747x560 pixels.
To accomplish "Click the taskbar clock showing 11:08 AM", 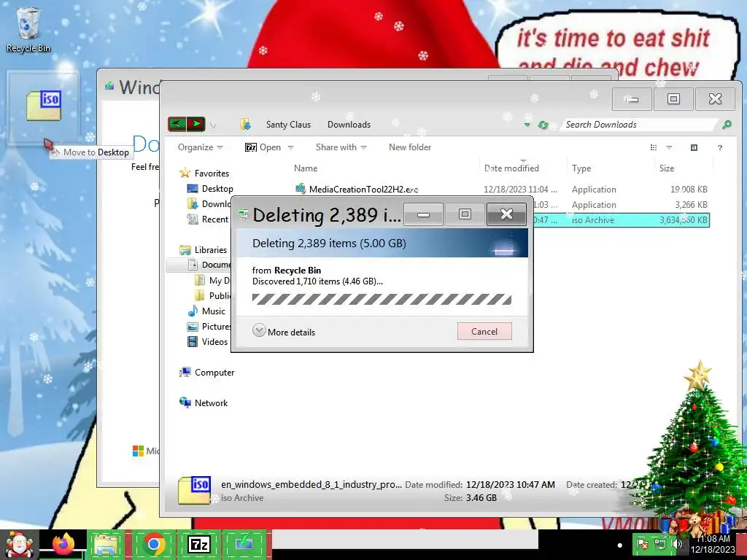I will [x=713, y=544].
